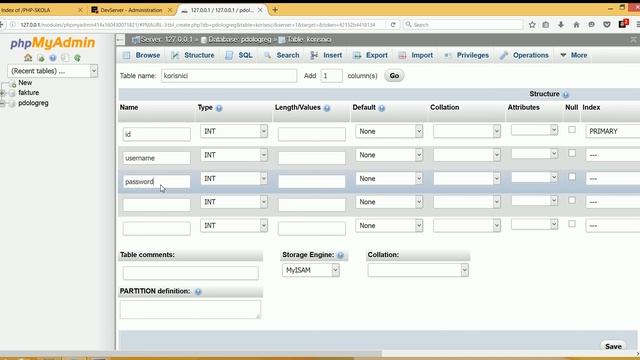
Task: Open phpMyAdmin documentation question-mark icon in sidebar
Action: pyautogui.click(x=53, y=58)
